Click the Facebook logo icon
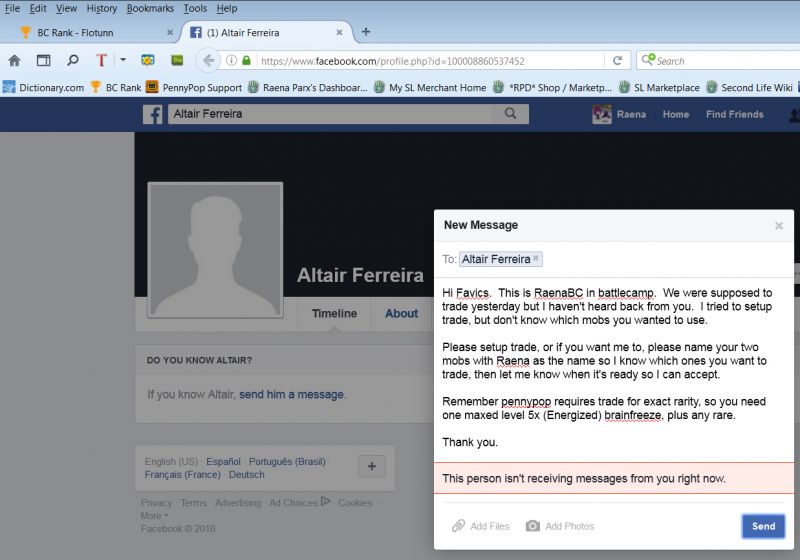 click(153, 114)
